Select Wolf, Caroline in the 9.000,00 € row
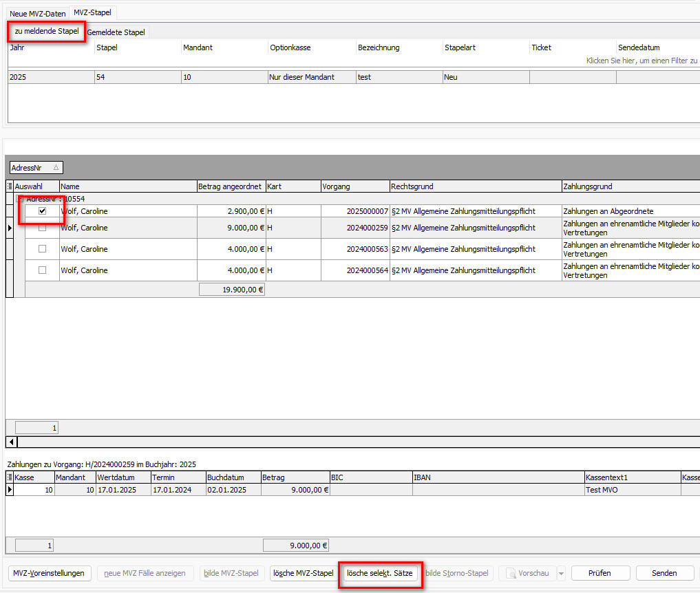700x593 pixels. 128,228
